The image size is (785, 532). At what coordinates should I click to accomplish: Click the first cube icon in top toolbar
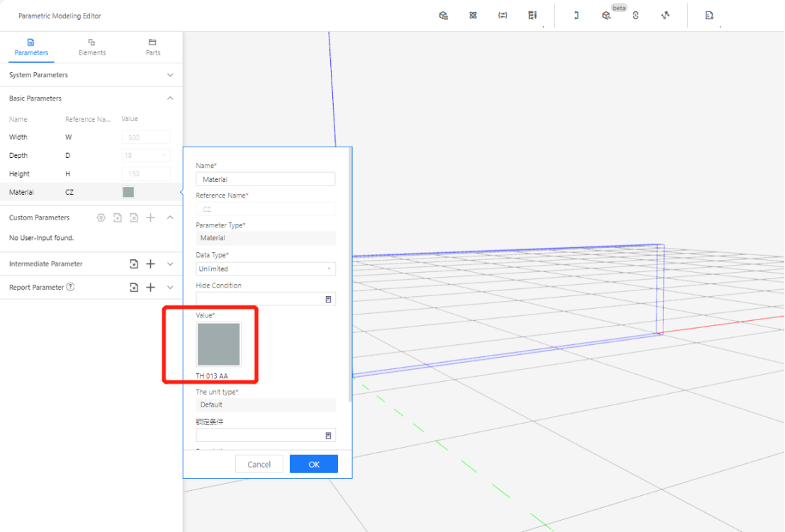click(444, 16)
